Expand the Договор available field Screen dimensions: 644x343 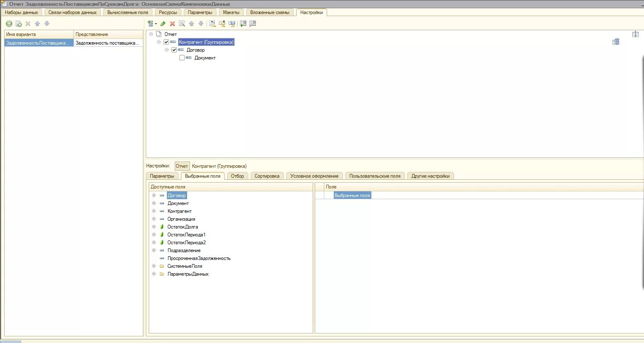tap(154, 195)
